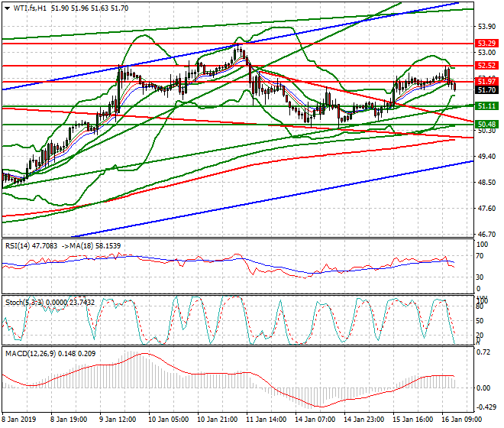Click the 47.60 price axis value
504x428 pixels.
(486, 209)
